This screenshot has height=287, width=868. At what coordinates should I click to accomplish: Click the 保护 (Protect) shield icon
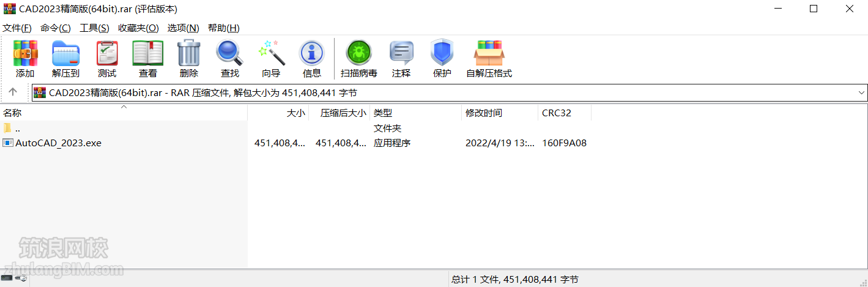[442, 54]
